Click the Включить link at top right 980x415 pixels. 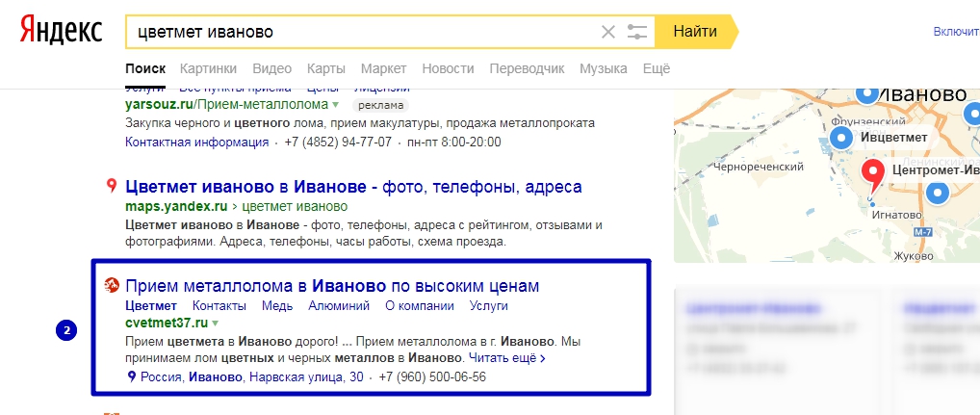click(x=956, y=31)
